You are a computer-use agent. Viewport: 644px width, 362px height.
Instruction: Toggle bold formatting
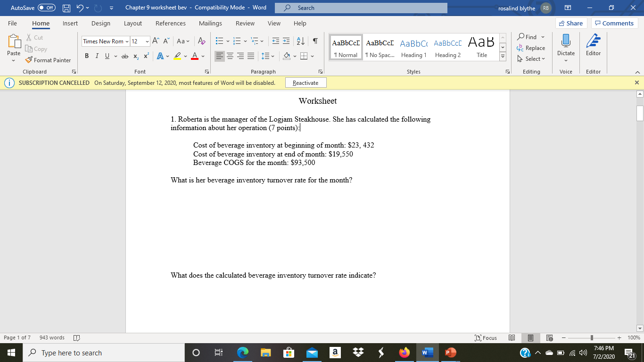tap(86, 56)
